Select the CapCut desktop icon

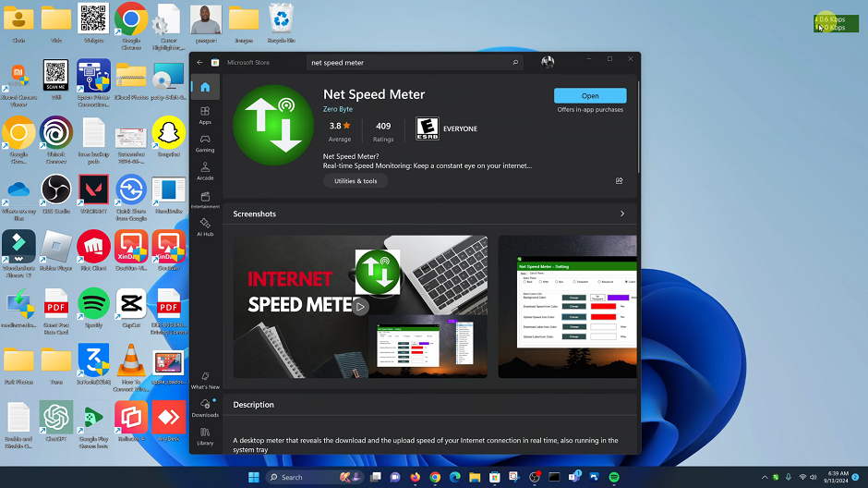pos(131,308)
